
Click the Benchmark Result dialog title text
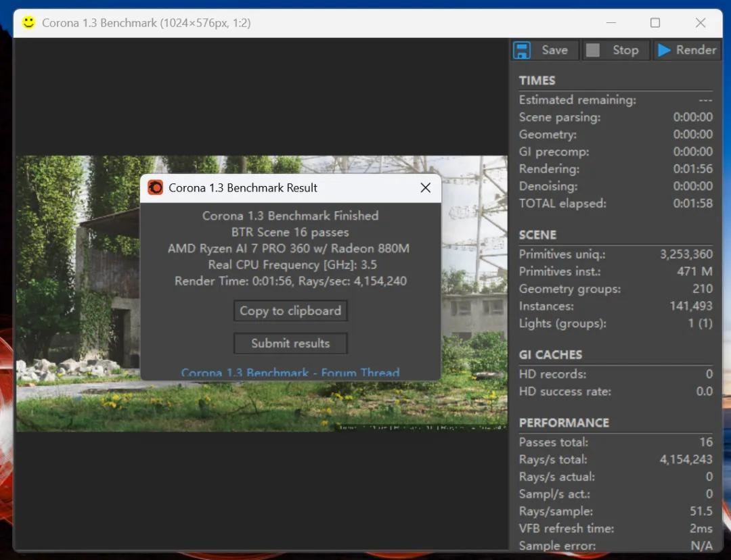click(243, 187)
